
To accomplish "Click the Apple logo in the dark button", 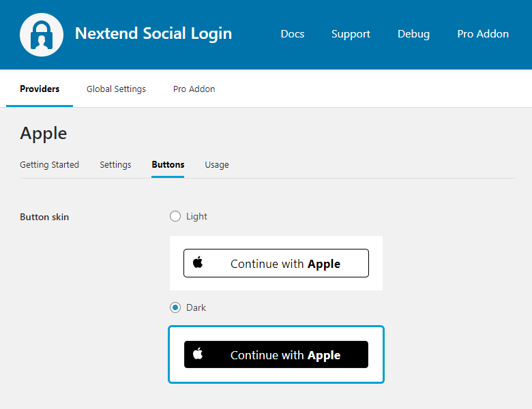I will pyautogui.click(x=198, y=354).
